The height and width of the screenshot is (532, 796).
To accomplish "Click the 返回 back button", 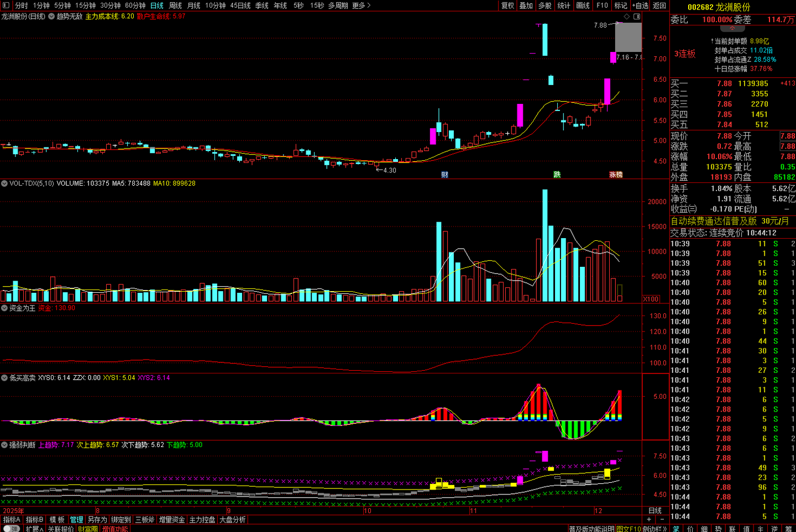I will pyautogui.click(x=659, y=6).
